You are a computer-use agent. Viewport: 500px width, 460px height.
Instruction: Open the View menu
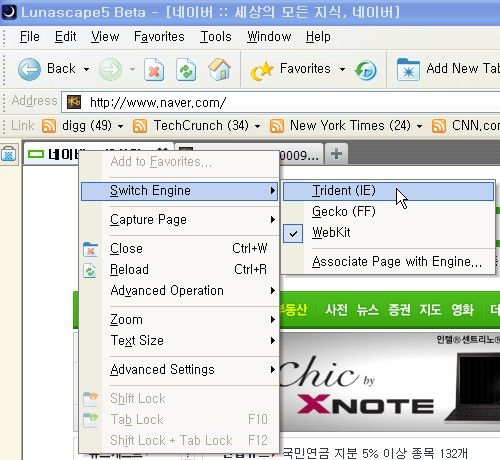tap(105, 36)
